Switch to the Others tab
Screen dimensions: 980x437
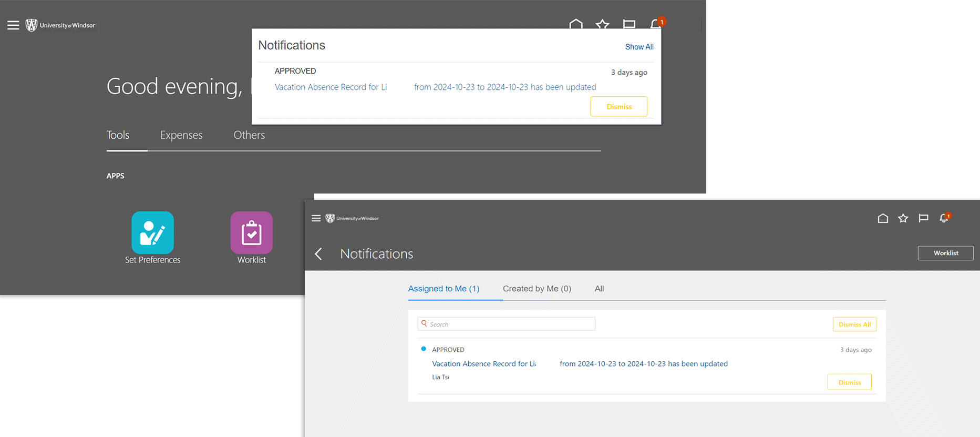(249, 135)
